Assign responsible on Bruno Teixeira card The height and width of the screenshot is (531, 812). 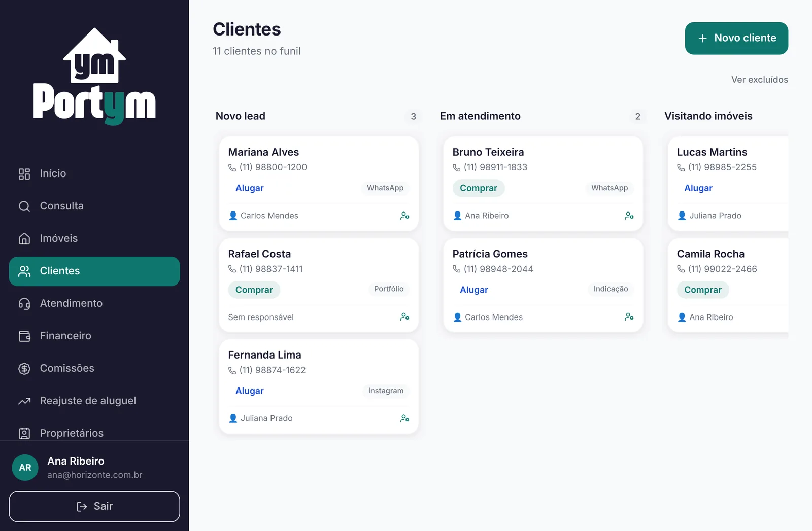coord(629,216)
